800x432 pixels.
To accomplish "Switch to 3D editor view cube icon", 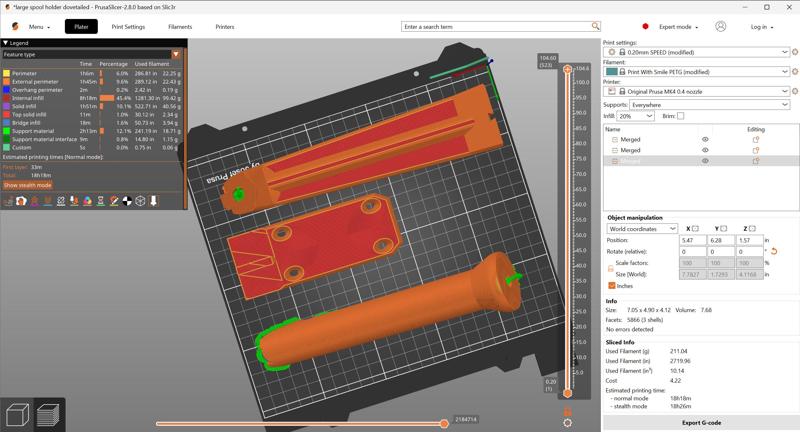I will (x=16, y=415).
